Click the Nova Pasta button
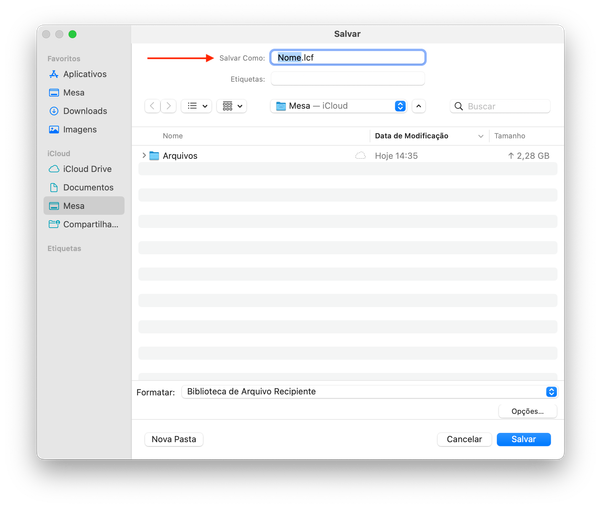Image resolution: width=601 pixels, height=508 pixels. (174, 439)
